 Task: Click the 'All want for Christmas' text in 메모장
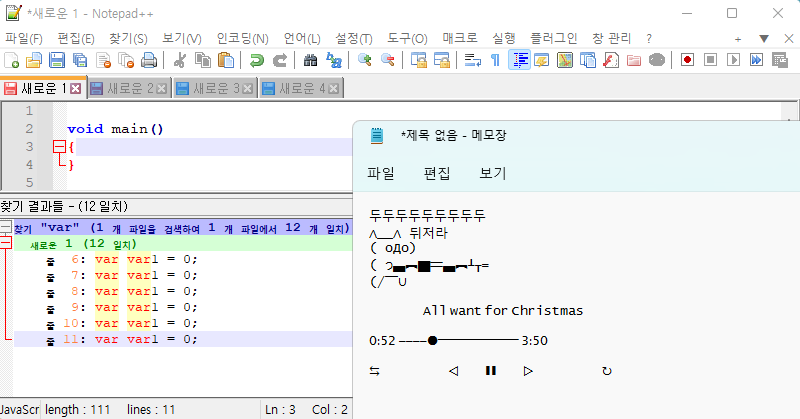pos(503,311)
